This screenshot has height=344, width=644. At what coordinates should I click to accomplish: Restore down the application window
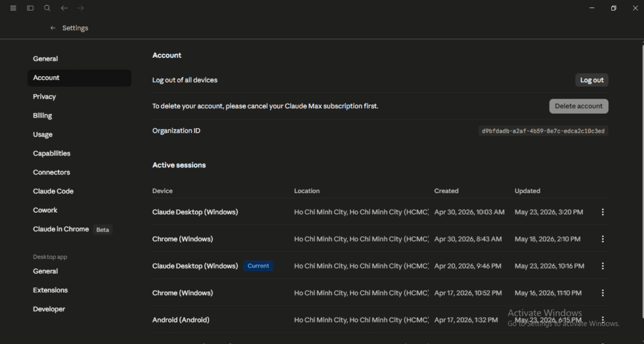point(614,8)
